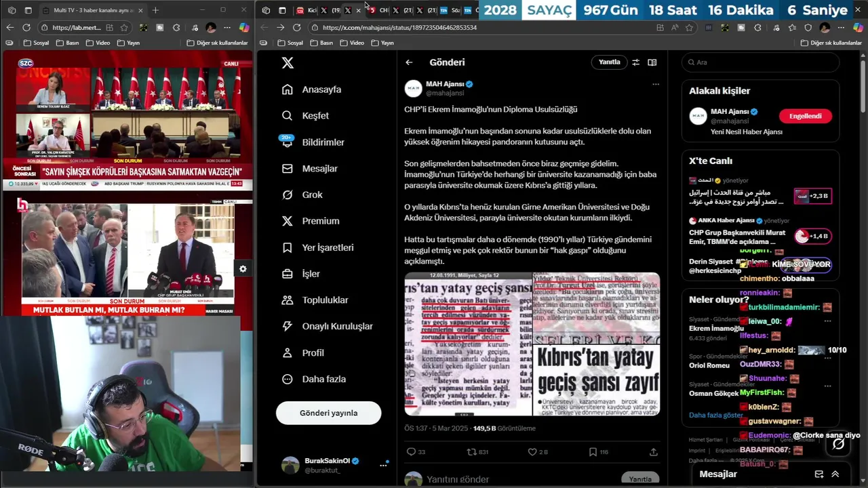
Task: Click settings gear on Multi TV page
Action: click(243, 269)
